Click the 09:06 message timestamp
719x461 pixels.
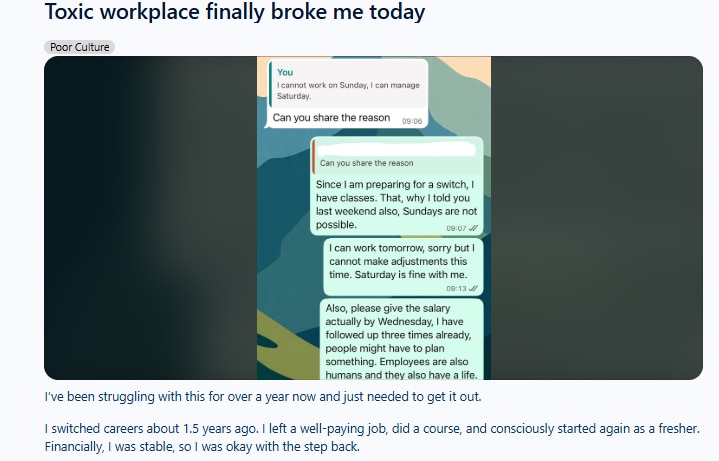point(412,120)
